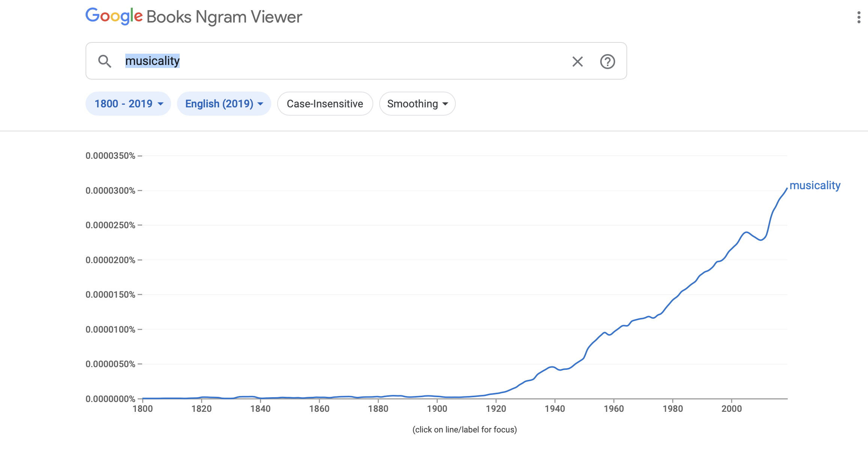Click the Books Ngram Viewer title
Screen dimensions: 868x464
[x=224, y=17]
